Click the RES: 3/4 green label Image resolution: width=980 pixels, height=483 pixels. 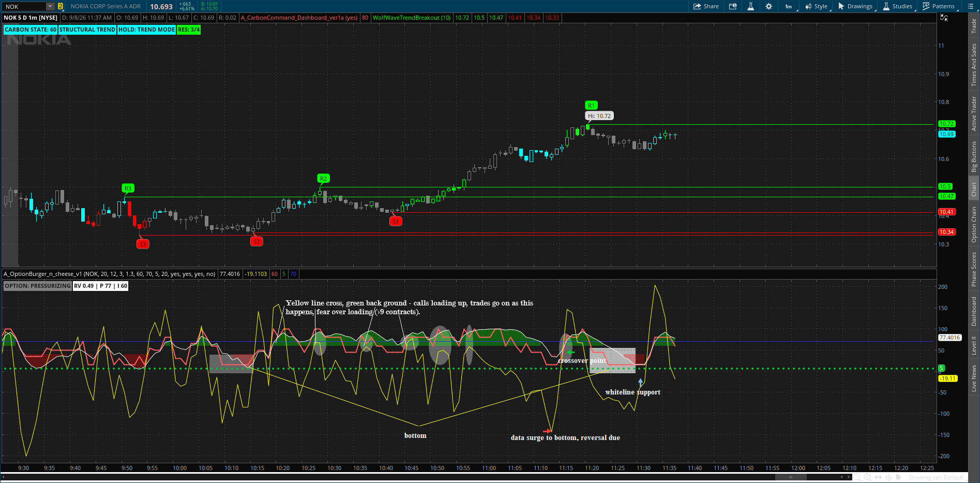pos(189,30)
